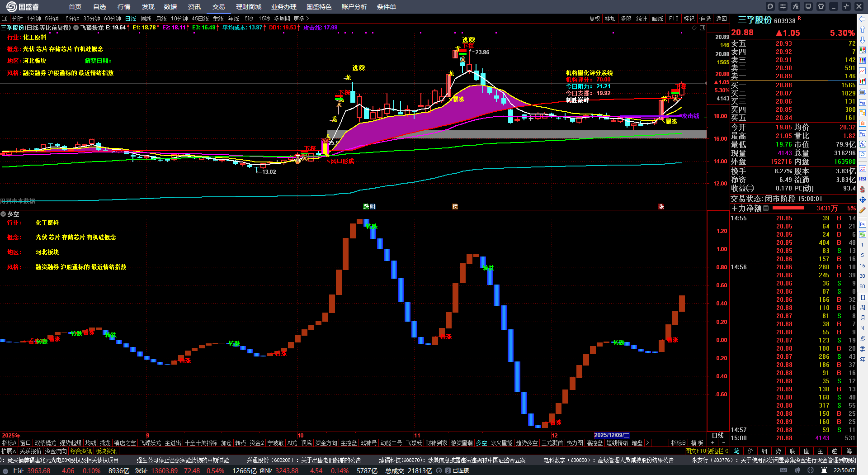Screen dimensions: 868x475
Task: Switch to the 日线 period tab
Action: pyautogui.click(x=131, y=19)
